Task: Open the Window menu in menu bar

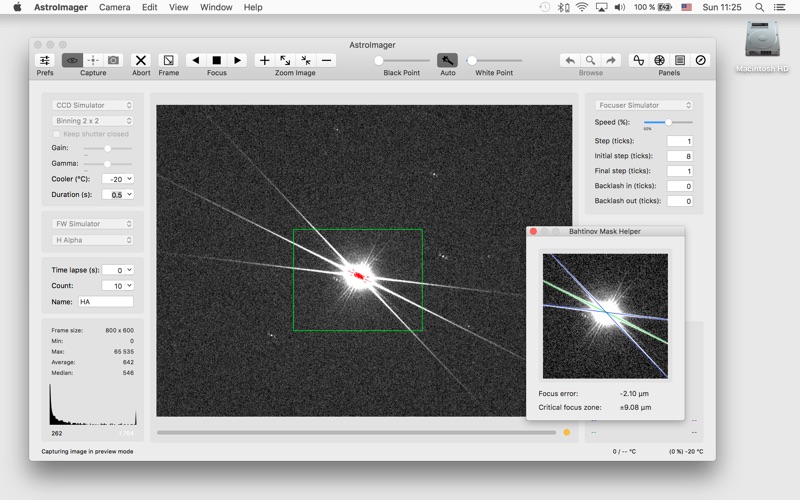Action: tap(216, 7)
